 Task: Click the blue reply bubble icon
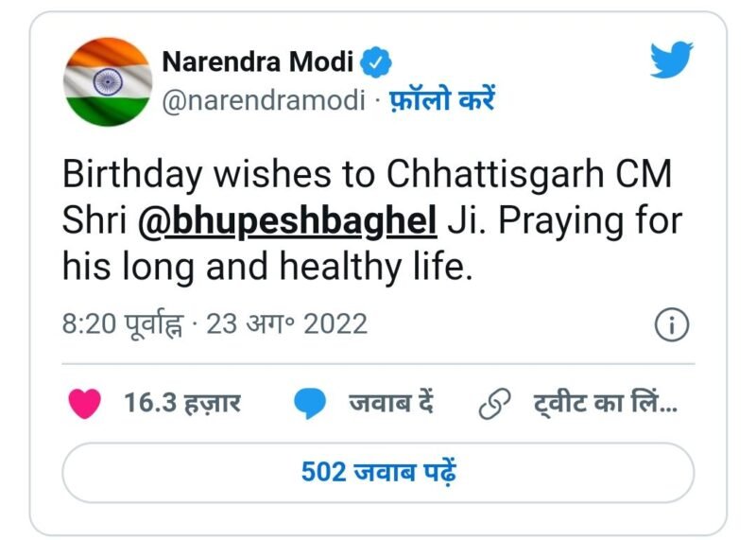tap(310, 405)
